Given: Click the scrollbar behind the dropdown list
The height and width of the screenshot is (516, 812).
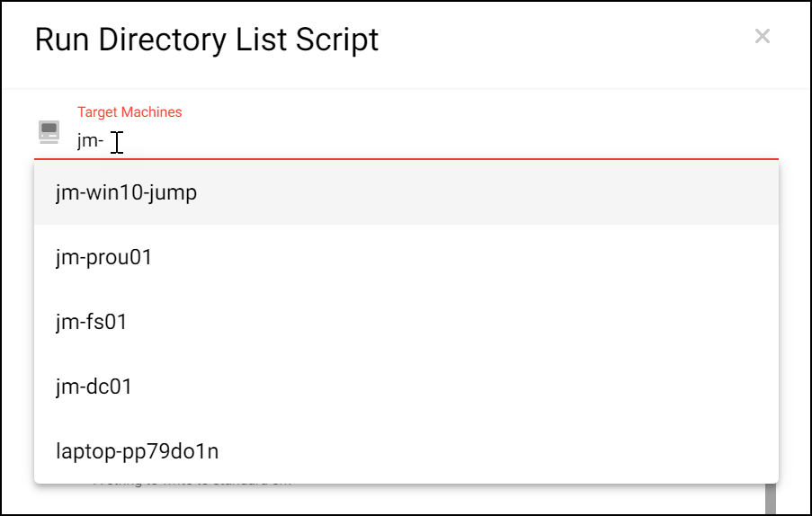Looking at the screenshot, I should click(771, 498).
